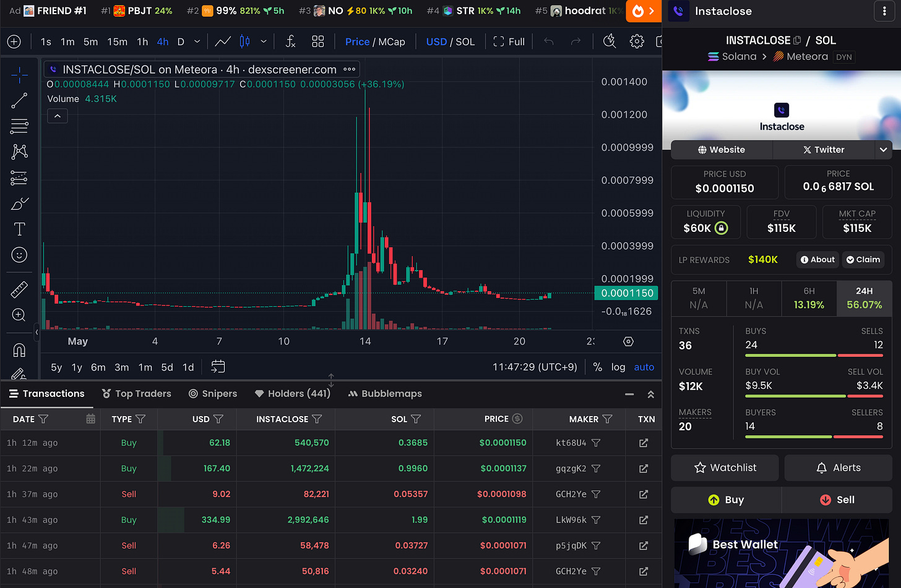Collapse the chart legend arrow
901x588 pixels.
click(x=58, y=116)
